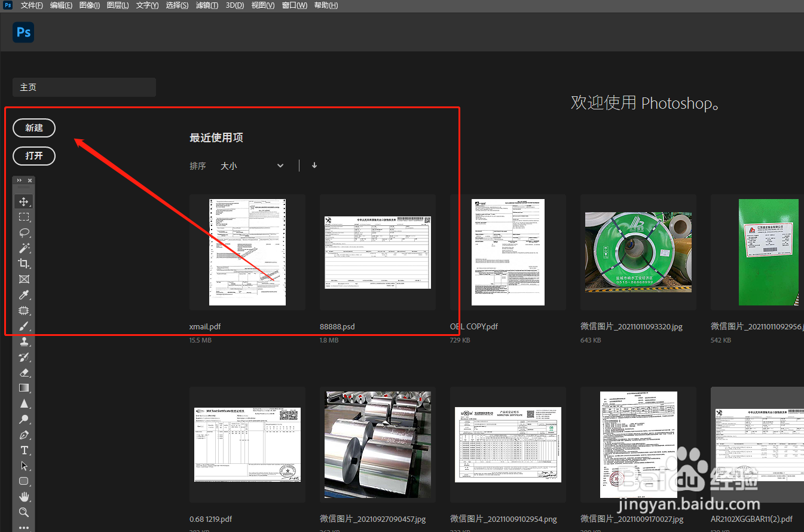This screenshot has width=804, height=532.
Task: Select the Brush tool
Action: [x=24, y=326]
